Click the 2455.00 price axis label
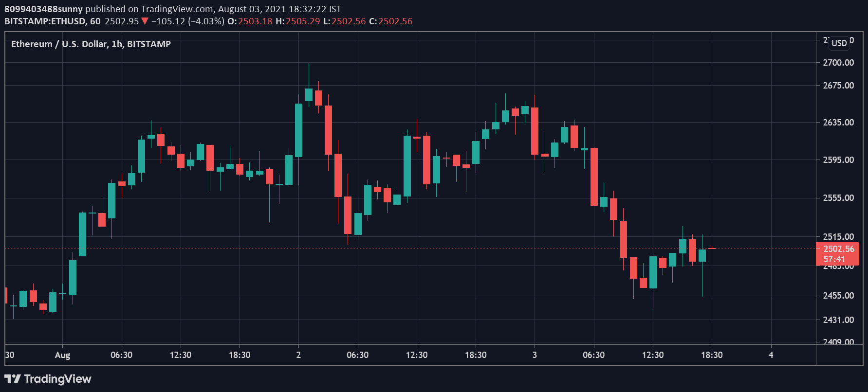This screenshot has height=392, width=868. (838, 295)
